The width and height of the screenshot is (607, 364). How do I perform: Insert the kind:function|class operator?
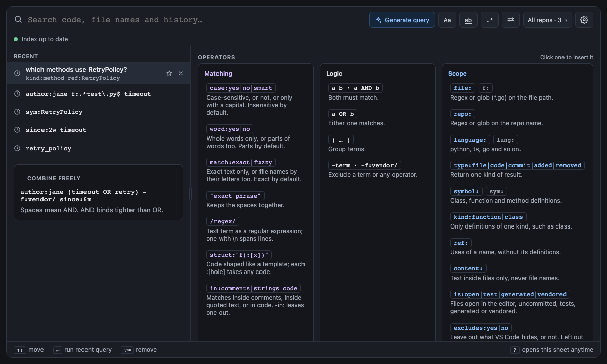pos(488,217)
